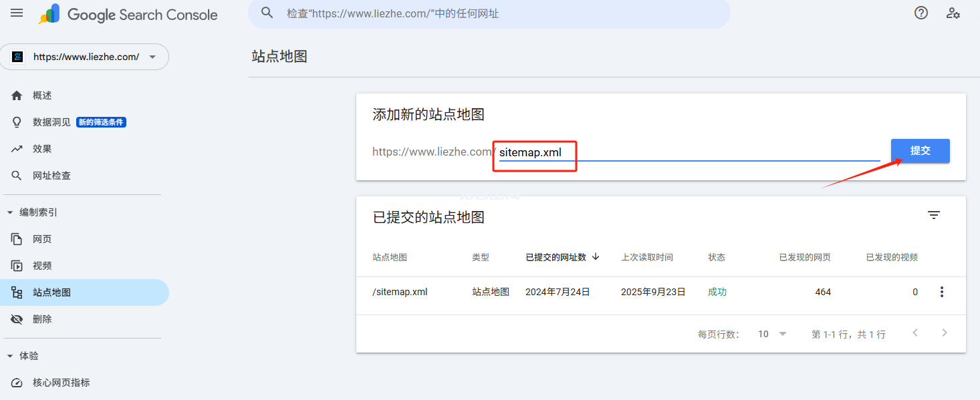This screenshot has height=400, width=980.
Task: Sort by the arrow next to 已提交的网址数
Action: tap(596, 256)
